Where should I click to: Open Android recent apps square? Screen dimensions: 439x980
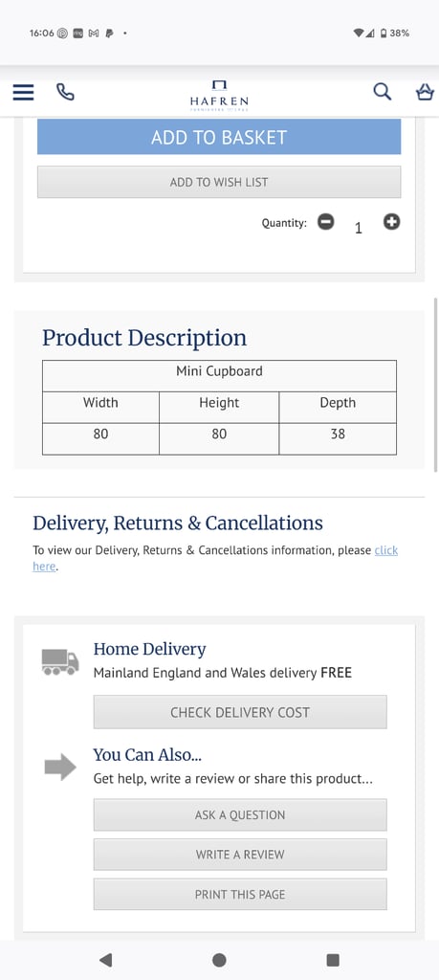tap(333, 960)
